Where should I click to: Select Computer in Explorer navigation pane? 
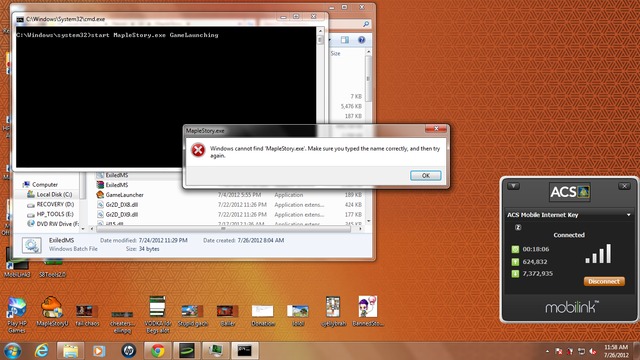40,184
